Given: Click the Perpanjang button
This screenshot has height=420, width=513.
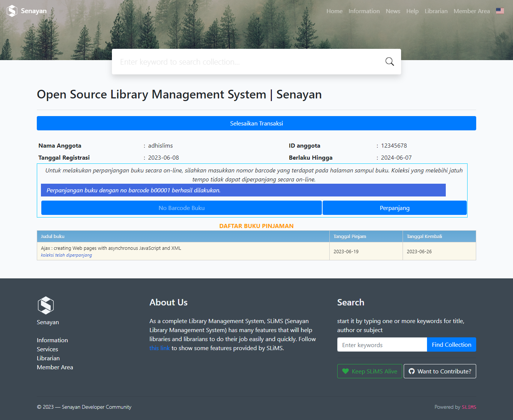Looking at the screenshot, I should [395, 208].
